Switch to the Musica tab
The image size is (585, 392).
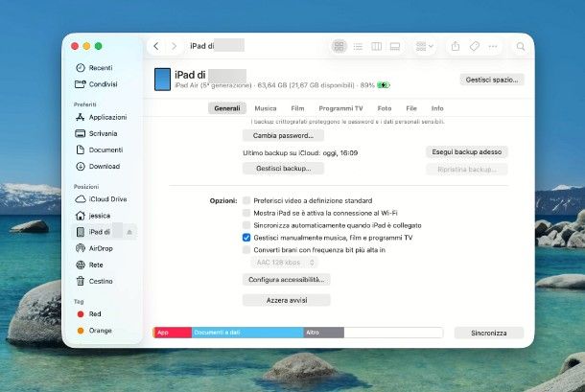point(266,108)
